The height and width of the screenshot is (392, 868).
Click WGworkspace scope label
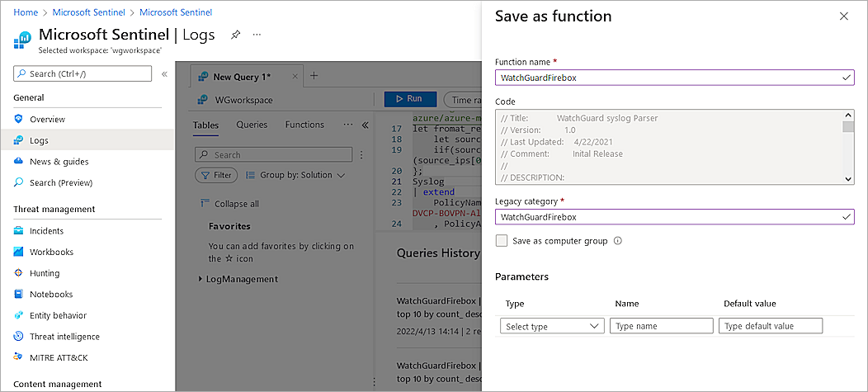[x=243, y=100]
